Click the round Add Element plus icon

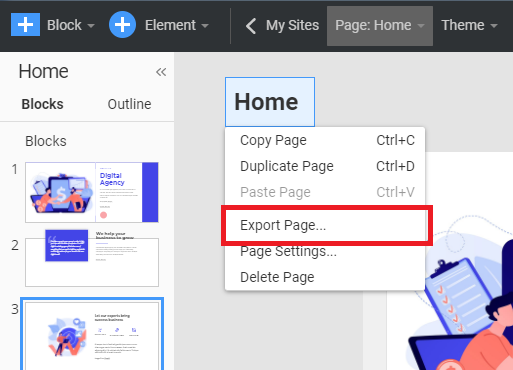(122, 25)
